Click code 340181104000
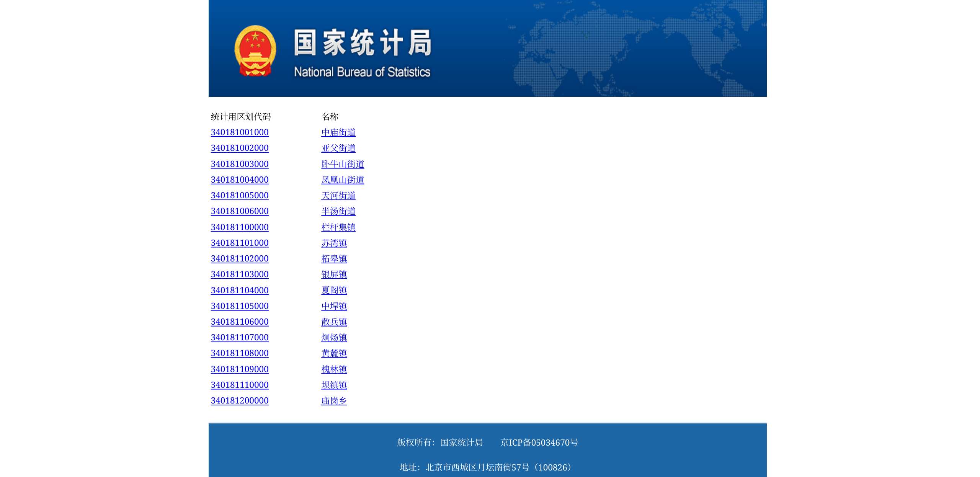Image resolution: width=980 pixels, height=477 pixels. click(x=240, y=291)
